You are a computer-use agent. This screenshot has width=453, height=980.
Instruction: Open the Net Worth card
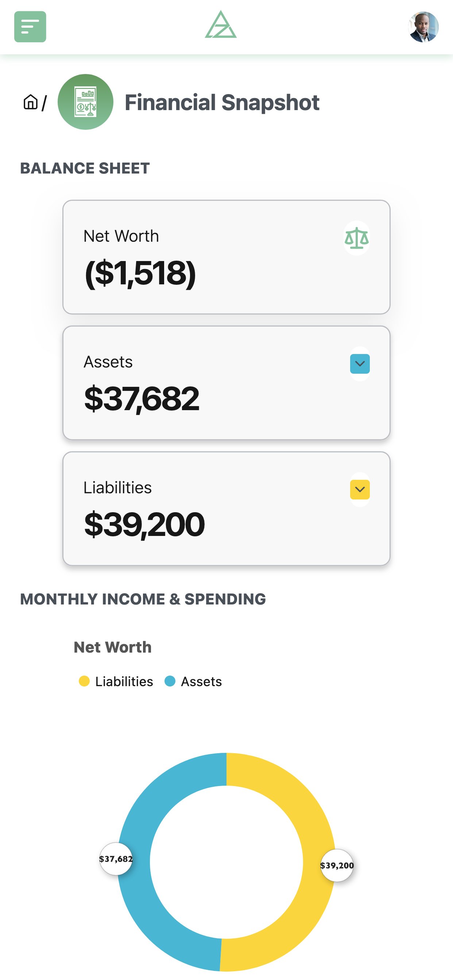click(x=226, y=257)
